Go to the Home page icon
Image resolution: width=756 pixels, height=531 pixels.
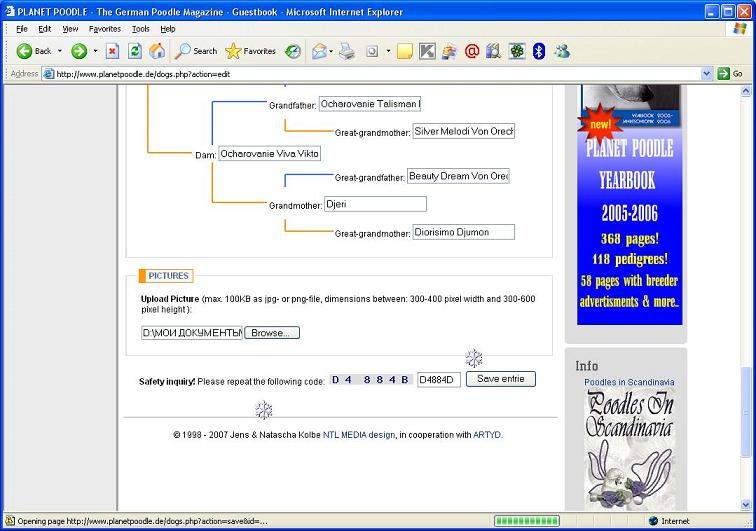(157, 51)
